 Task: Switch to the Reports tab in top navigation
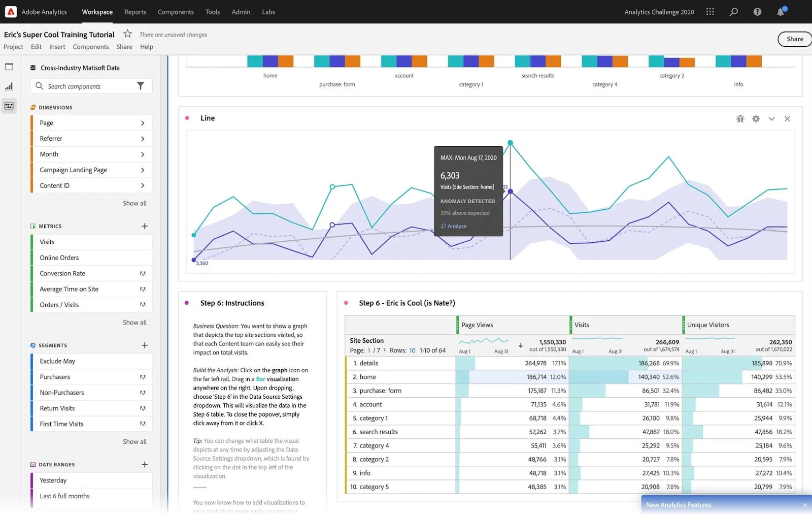135,12
